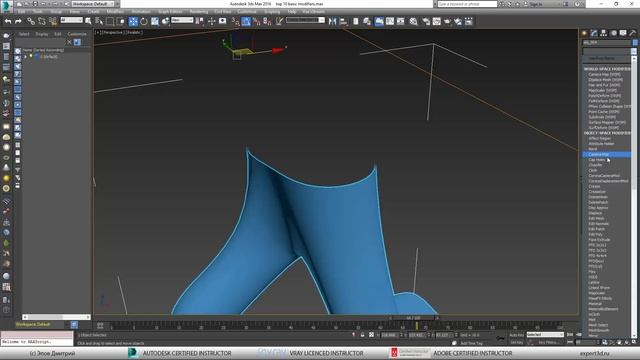
Task: Choose the Cloth modifier
Action: click(593, 170)
